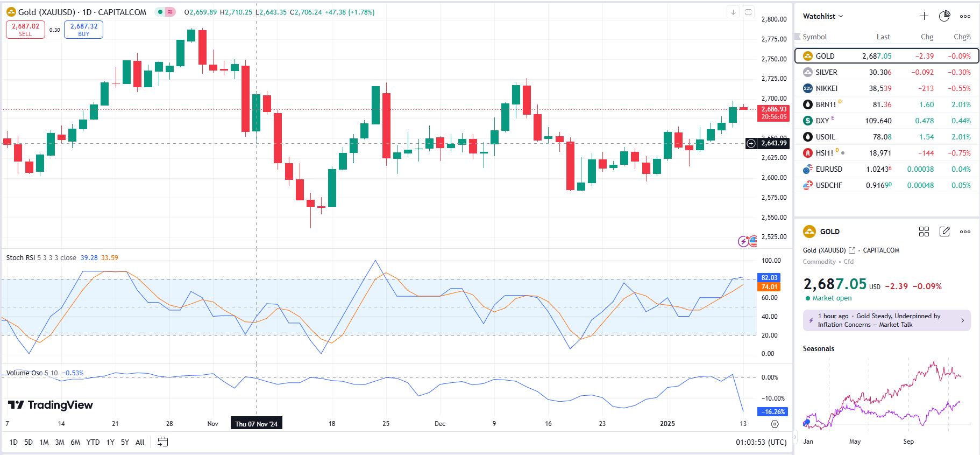
Task: Open the watchlist pie chart view icon
Action: pyautogui.click(x=945, y=16)
